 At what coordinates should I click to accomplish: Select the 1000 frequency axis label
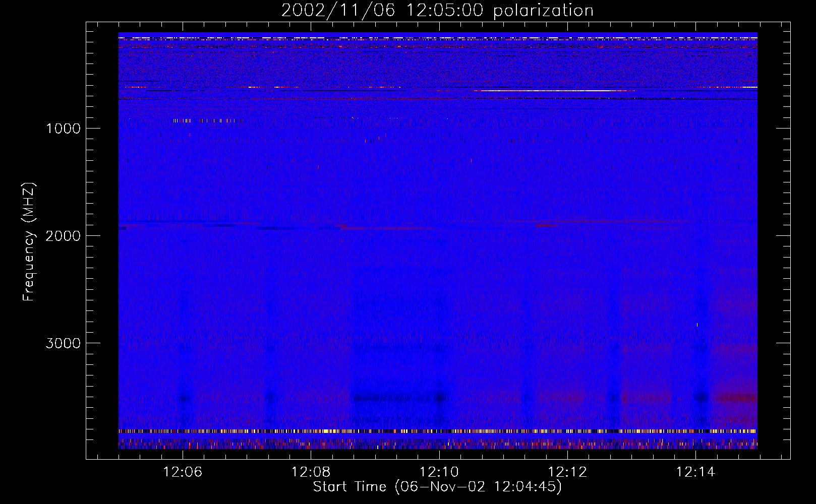point(63,129)
